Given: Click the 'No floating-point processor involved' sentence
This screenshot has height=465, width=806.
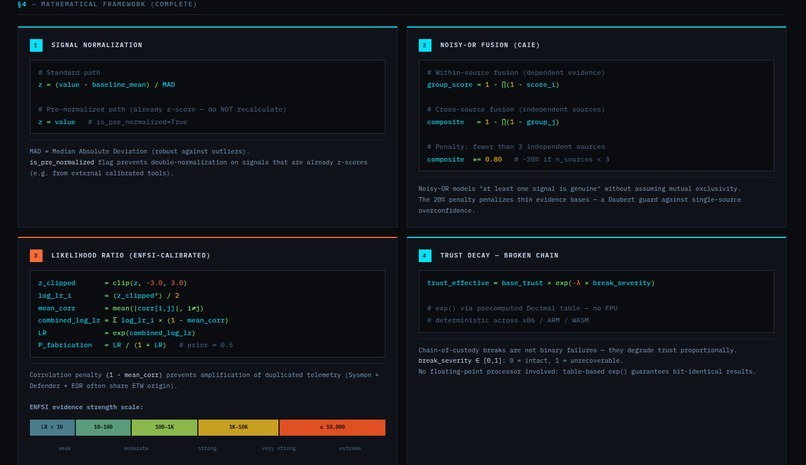Looking at the screenshot, I should coord(587,372).
